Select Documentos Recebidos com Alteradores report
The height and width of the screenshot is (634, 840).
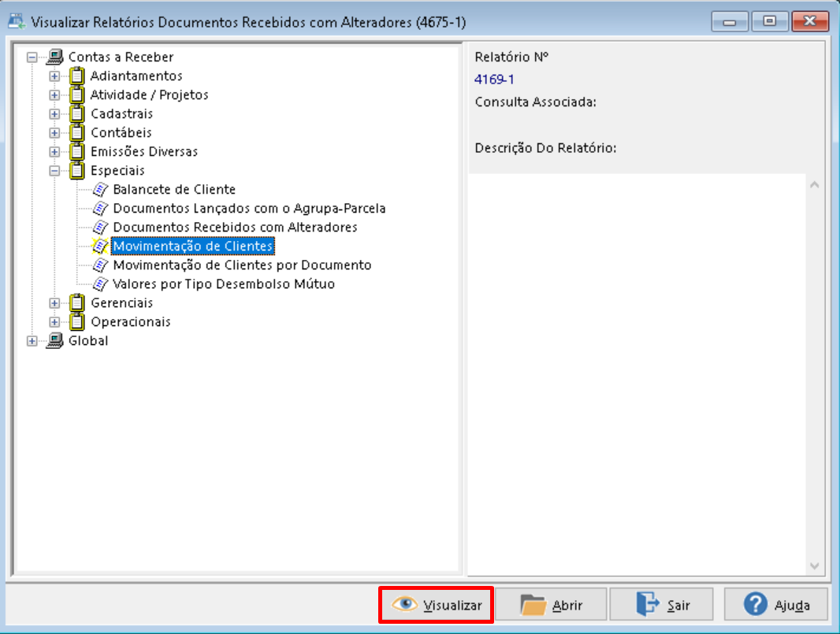point(235,227)
